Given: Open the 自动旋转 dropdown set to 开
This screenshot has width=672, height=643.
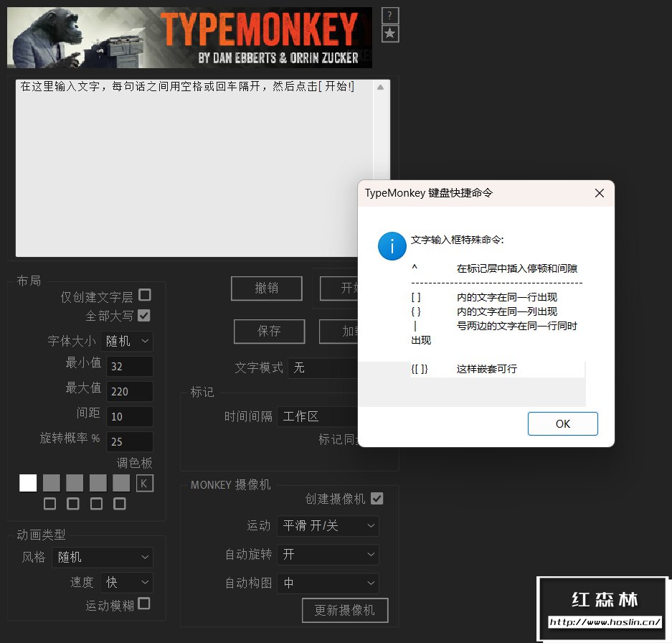Looking at the screenshot, I should [x=328, y=555].
